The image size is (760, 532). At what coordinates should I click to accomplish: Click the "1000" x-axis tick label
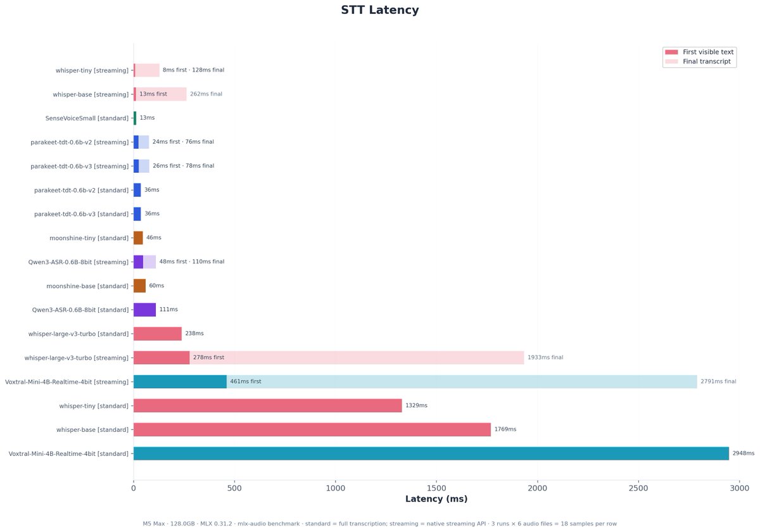tap(336, 488)
